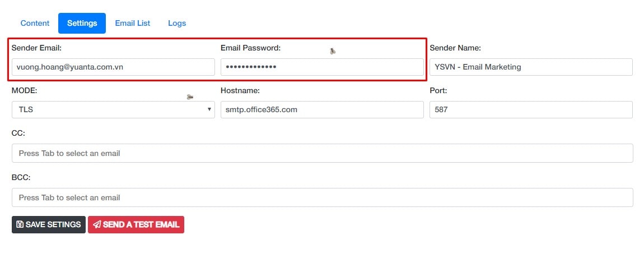Image resolution: width=644 pixels, height=253 pixels.
Task: Switch to the Content tab
Action: click(x=35, y=23)
